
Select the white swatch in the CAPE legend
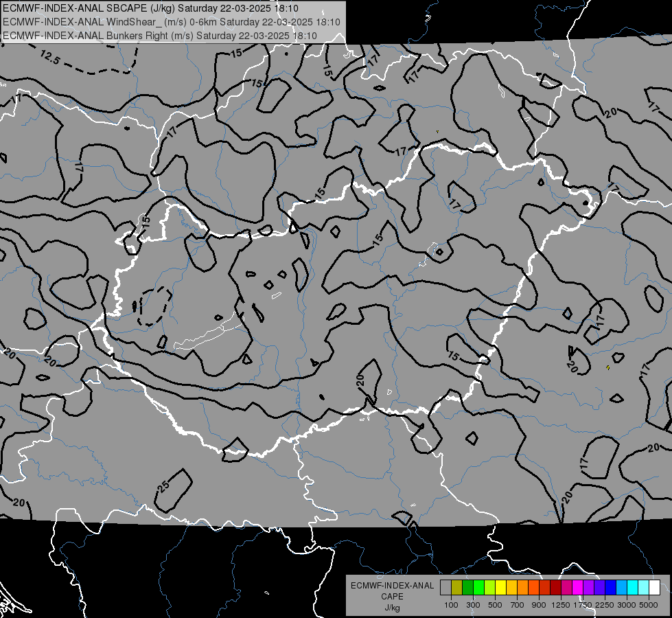(655, 588)
